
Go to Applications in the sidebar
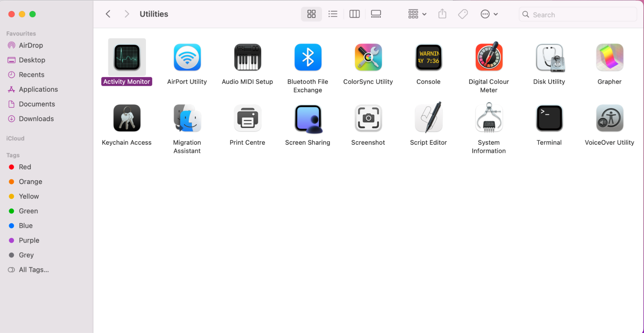tap(38, 89)
